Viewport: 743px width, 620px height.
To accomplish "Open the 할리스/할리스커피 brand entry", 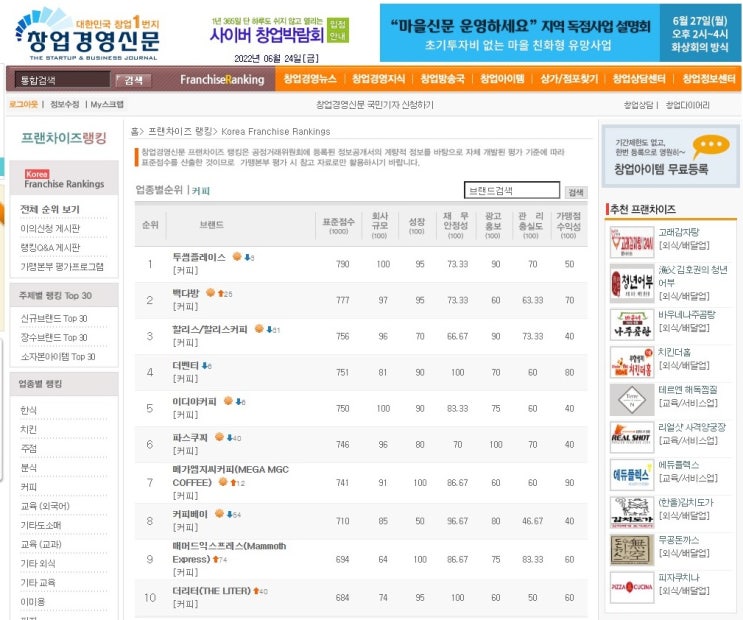I will pyautogui.click(x=210, y=329).
